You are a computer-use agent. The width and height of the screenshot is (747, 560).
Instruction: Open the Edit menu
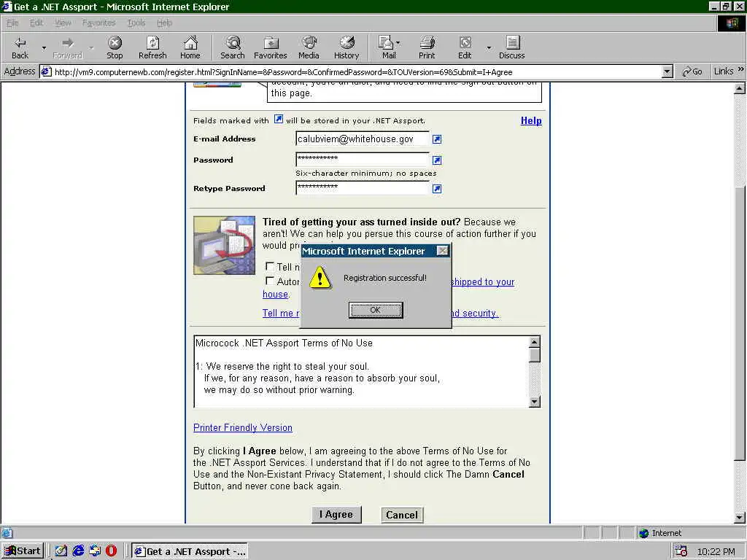coord(36,23)
